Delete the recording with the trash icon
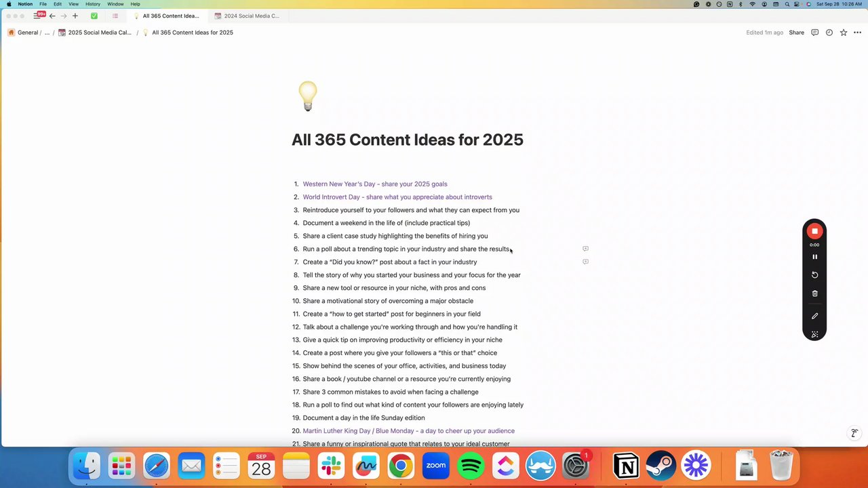This screenshot has width=868, height=488. (814, 293)
